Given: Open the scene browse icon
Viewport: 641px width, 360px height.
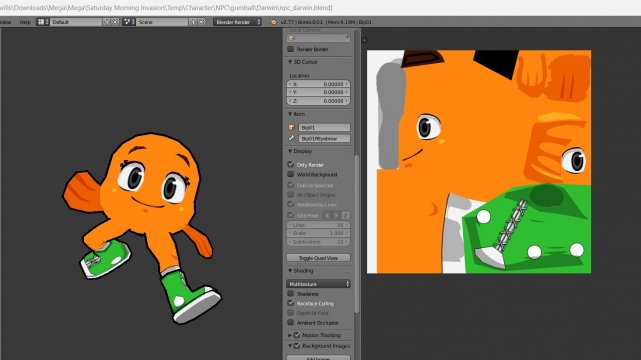Looking at the screenshot, I should click(129, 22).
